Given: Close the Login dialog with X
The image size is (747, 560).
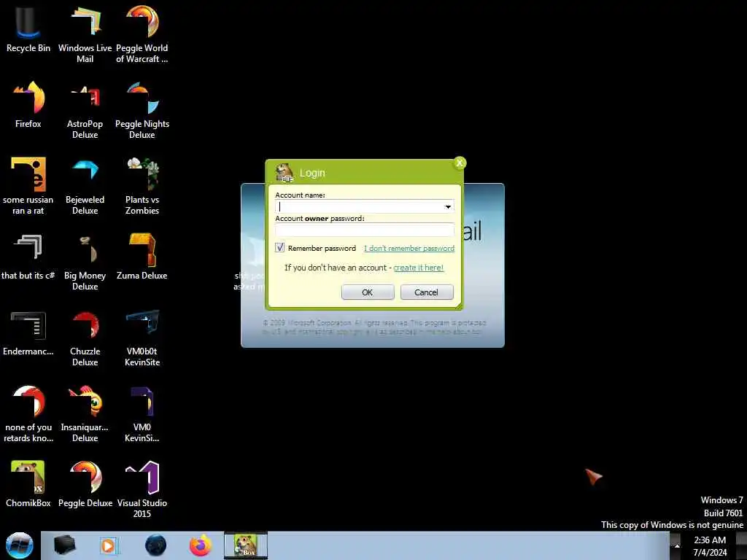Looking at the screenshot, I should point(460,163).
